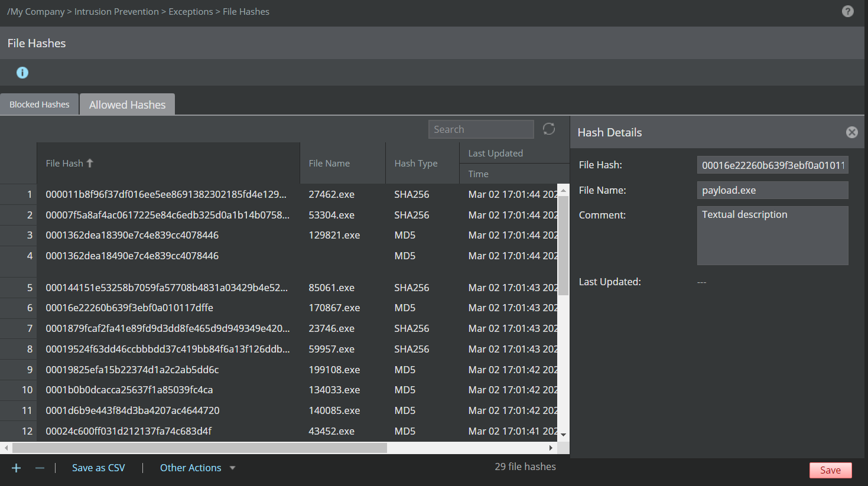Select the Allowed Hashes tab
Image resolution: width=868 pixels, height=486 pixels.
click(127, 105)
